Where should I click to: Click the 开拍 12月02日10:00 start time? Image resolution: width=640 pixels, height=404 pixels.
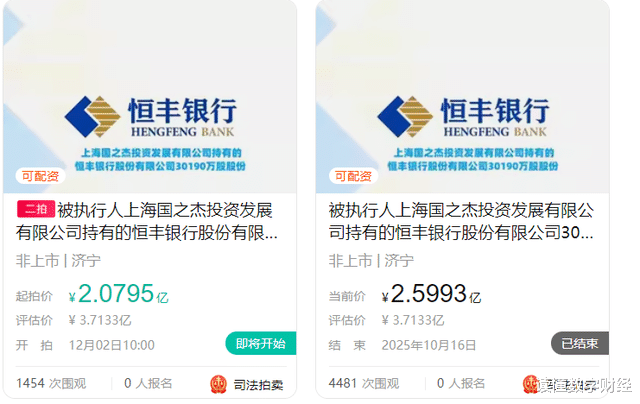pos(85,345)
